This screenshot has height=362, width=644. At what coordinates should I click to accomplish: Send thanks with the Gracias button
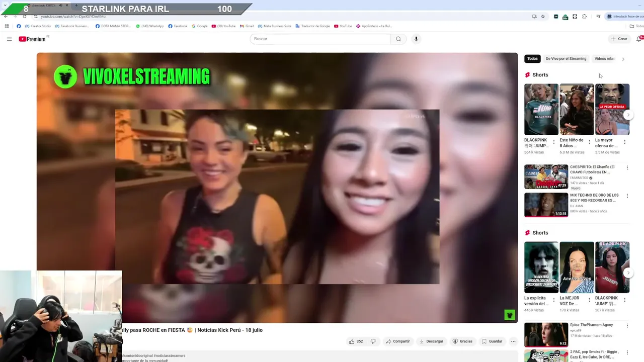463,341
